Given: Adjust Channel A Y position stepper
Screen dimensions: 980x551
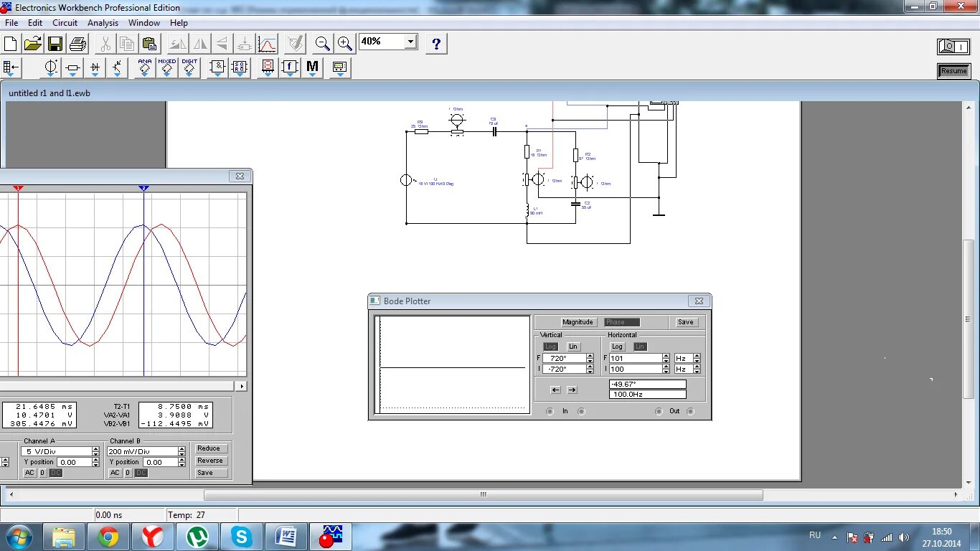Looking at the screenshot, I should pyautogui.click(x=95, y=462).
